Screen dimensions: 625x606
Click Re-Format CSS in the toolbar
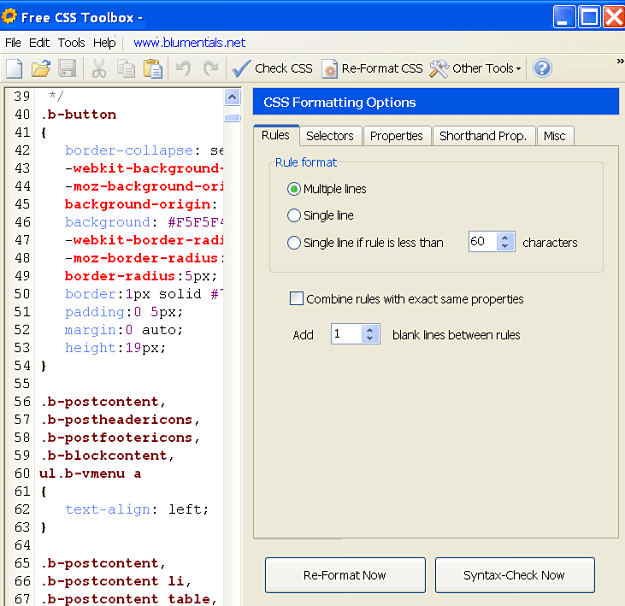pyautogui.click(x=372, y=69)
